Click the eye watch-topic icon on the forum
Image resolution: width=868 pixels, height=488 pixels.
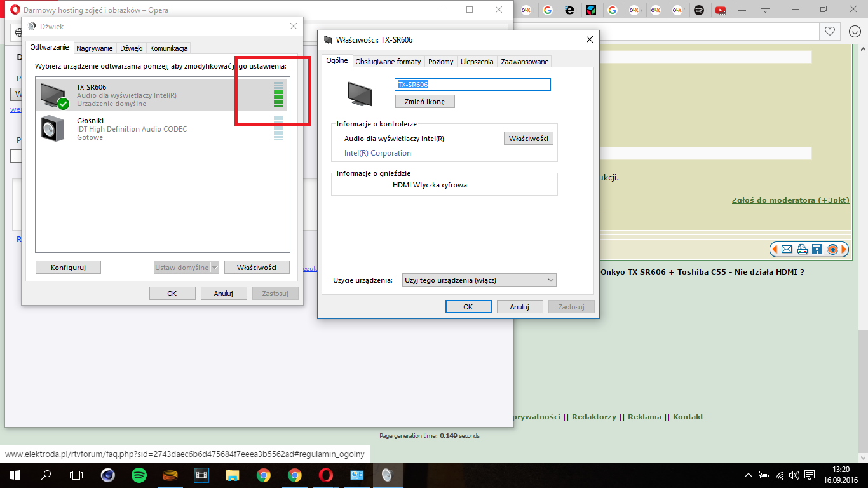pyautogui.click(x=832, y=249)
